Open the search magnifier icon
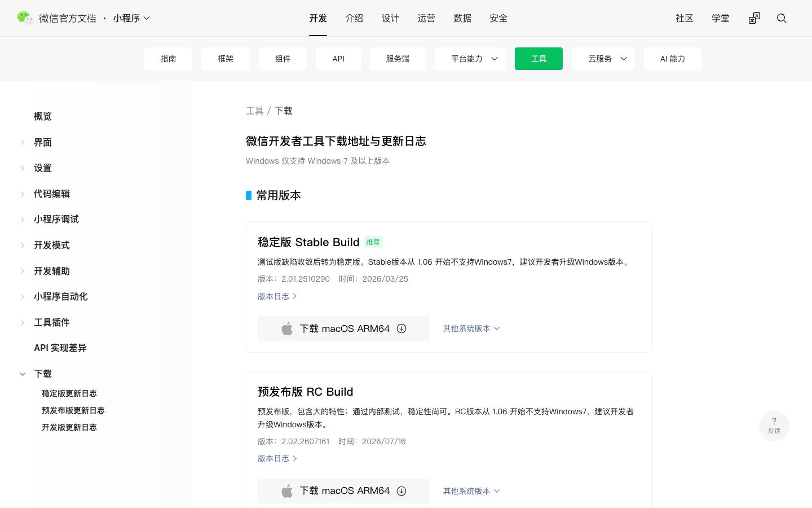The width and height of the screenshot is (812, 508). pos(782,18)
